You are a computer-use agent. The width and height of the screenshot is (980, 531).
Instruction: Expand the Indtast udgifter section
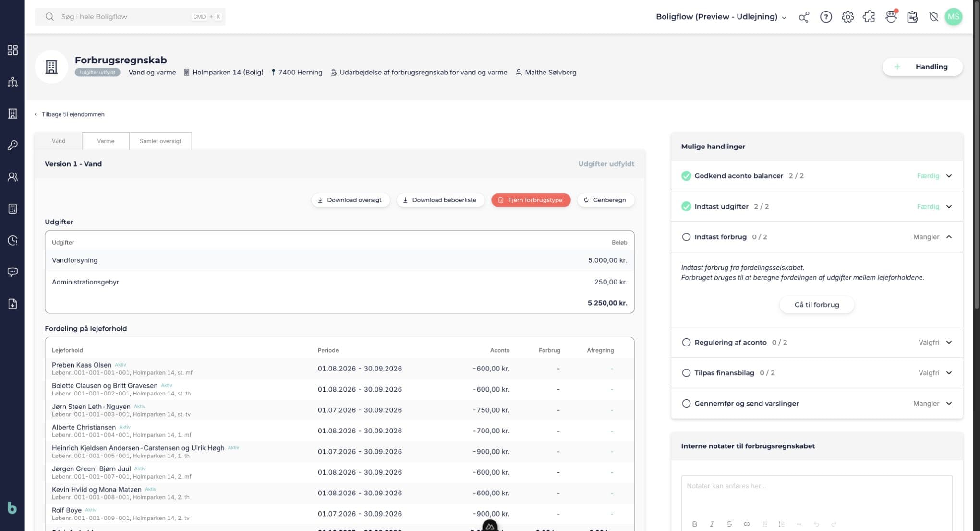click(x=817, y=206)
